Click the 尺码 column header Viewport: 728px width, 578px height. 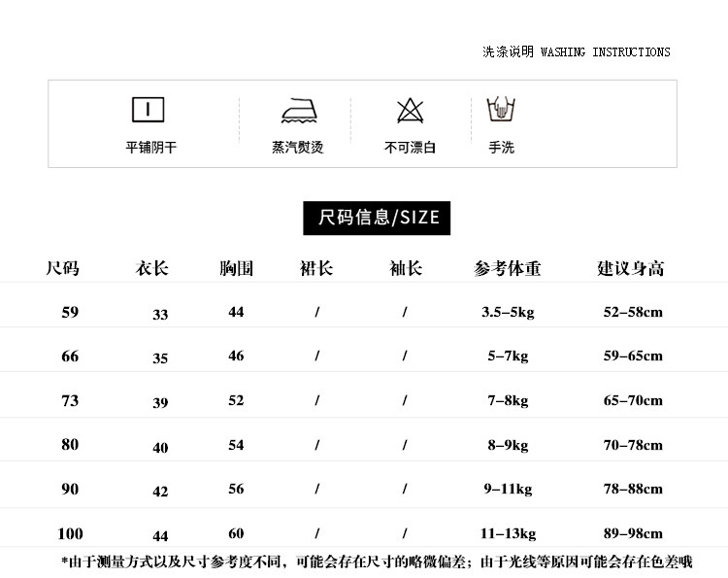click(63, 268)
